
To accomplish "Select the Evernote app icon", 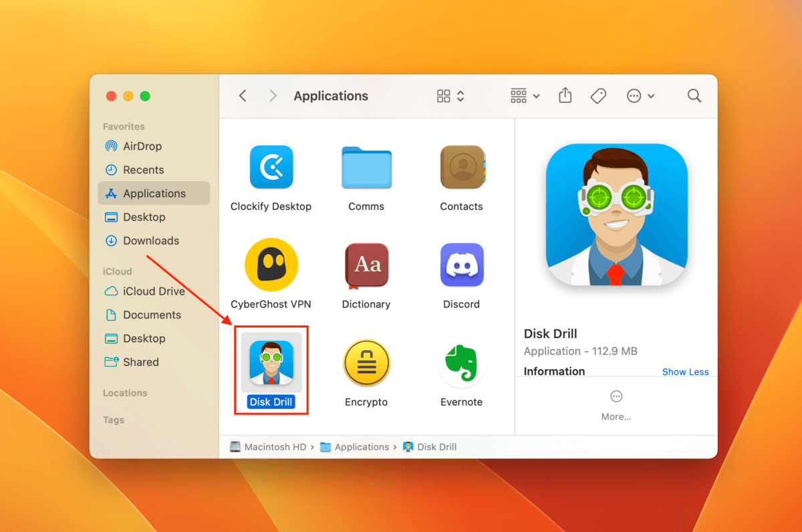I will [462, 363].
